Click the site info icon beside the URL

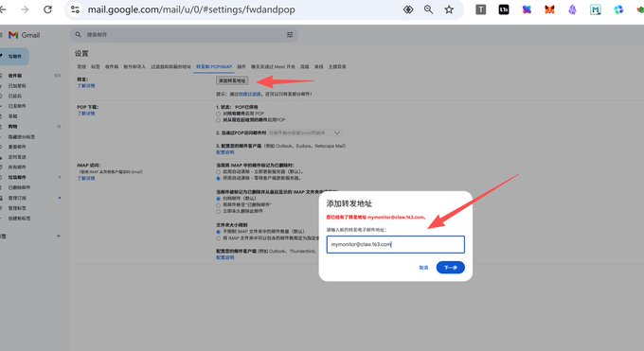coord(75,9)
